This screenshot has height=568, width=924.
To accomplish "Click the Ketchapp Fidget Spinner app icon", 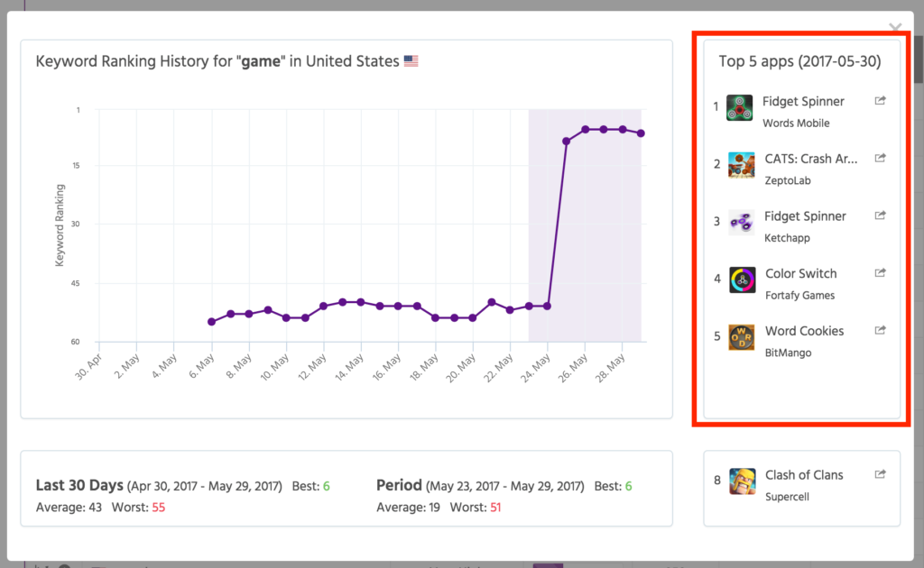I will [x=742, y=223].
